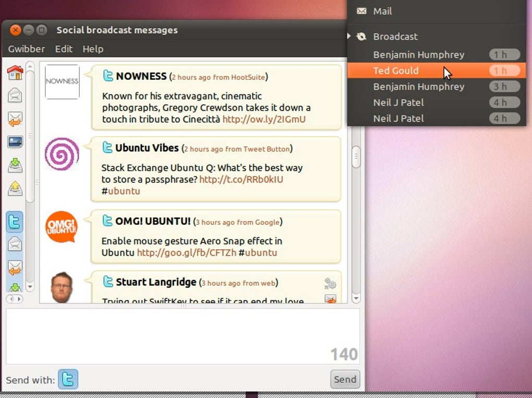This screenshot has width=532, height=398.
Task: Show the Images stream
Action: tap(15, 142)
